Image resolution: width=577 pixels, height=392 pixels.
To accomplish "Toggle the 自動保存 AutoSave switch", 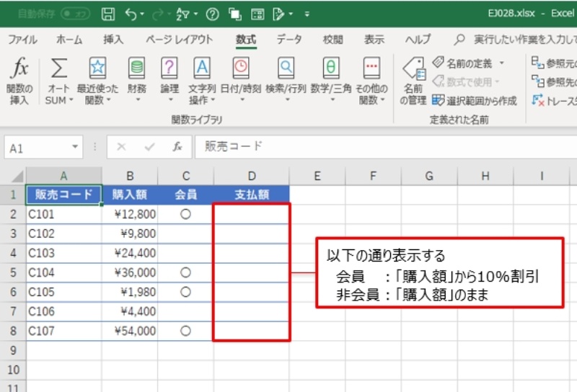I will tap(75, 14).
